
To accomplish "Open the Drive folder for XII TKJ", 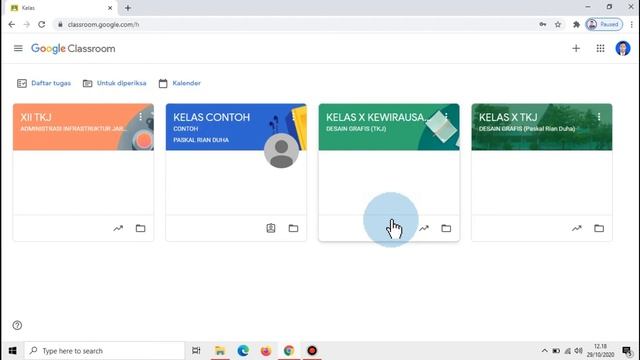I will [x=140, y=228].
